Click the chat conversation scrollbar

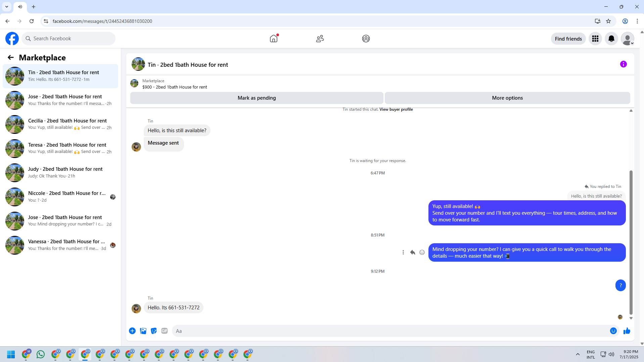pos(631,243)
